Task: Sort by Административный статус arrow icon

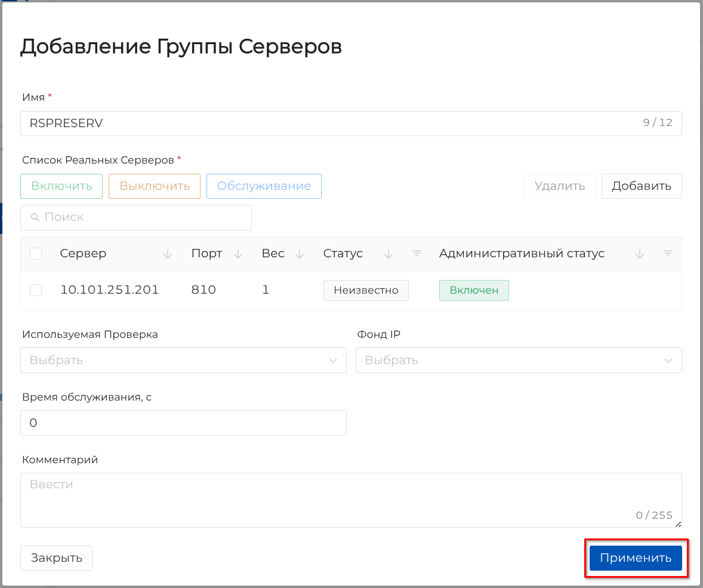Action: pyautogui.click(x=640, y=254)
